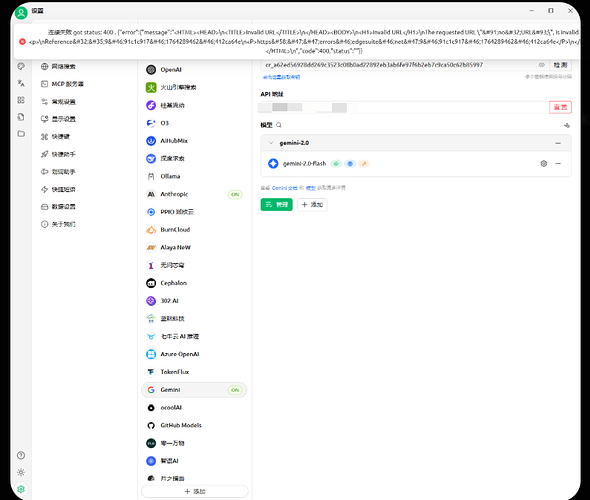This screenshot has width=590, height=500.
Task: Click the blue get-key link below API key
Action: pos(281,77)
